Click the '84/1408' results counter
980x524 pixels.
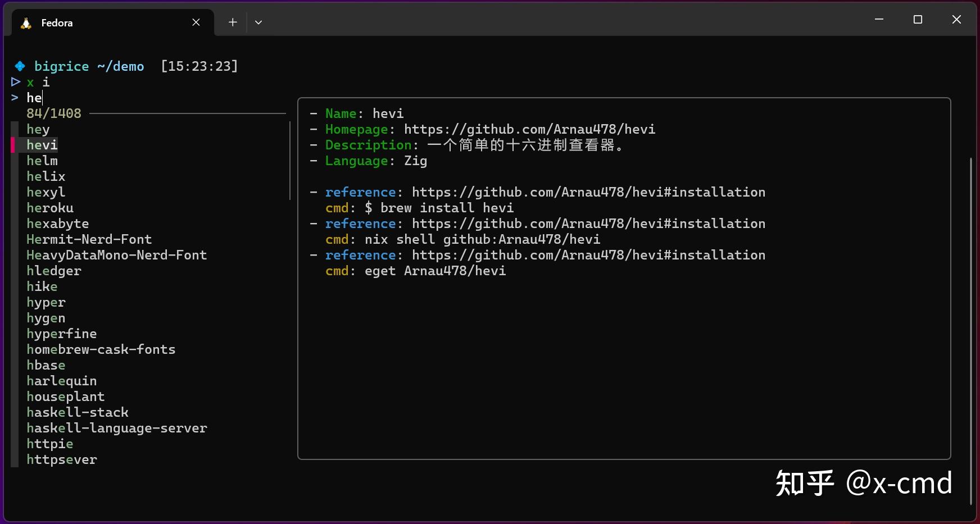click(x=53, y=113)
